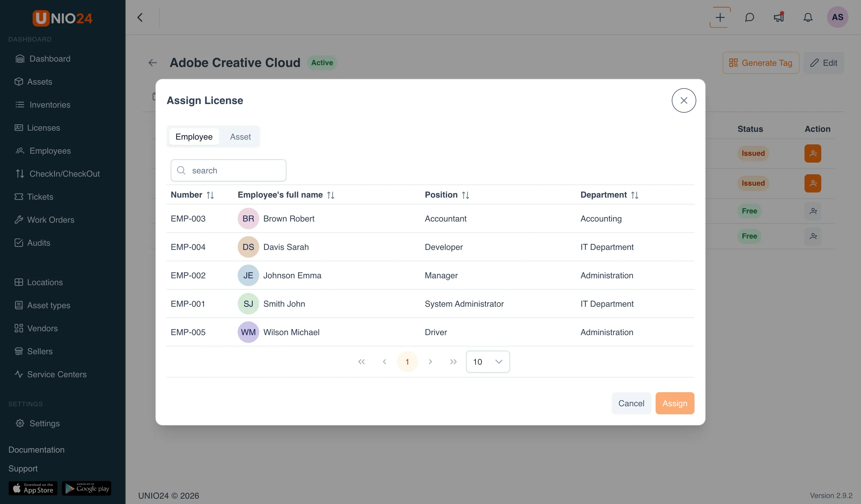The width and height of the screenshot is (861, 504).
Task: Open Employees in the sidebar
Action: [43, 151]
